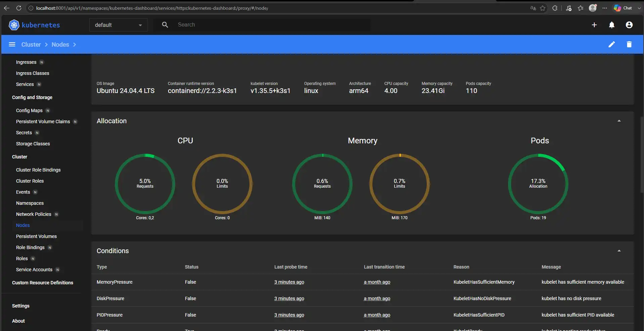This screenshot has width=644, height=331.
Task: Click the MemoryPressure condition type
Action: point(114,282)
